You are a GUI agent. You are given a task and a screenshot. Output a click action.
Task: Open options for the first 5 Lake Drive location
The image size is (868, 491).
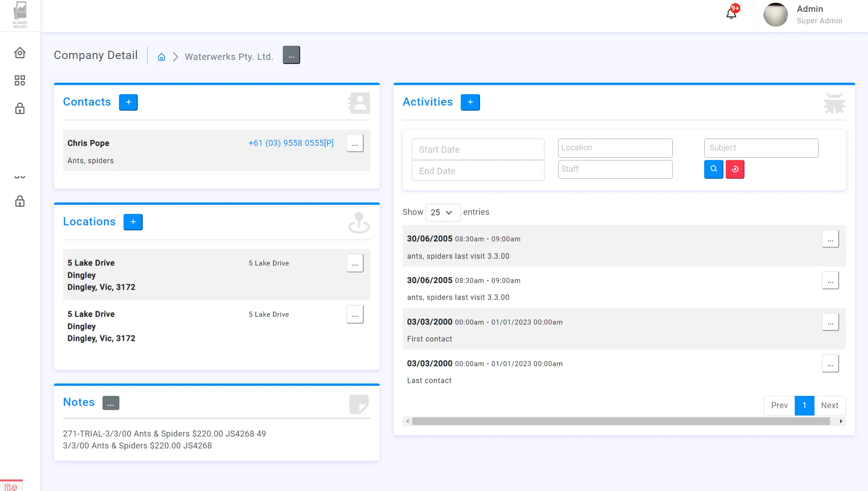pyautogui.click(x=355, y=263)
